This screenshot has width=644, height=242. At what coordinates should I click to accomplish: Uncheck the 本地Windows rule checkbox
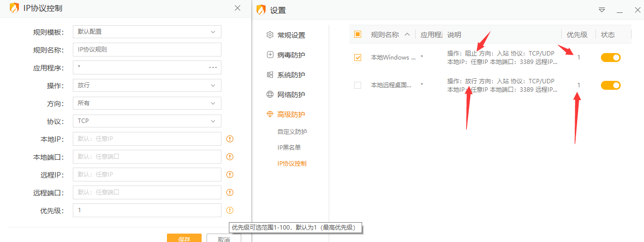(358, 58)
